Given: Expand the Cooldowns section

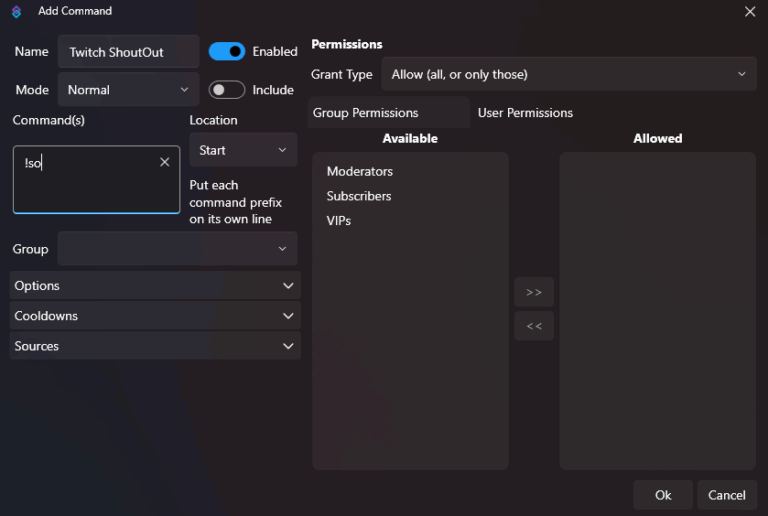Looking at the screenshot, I should (x=155, y=316).
